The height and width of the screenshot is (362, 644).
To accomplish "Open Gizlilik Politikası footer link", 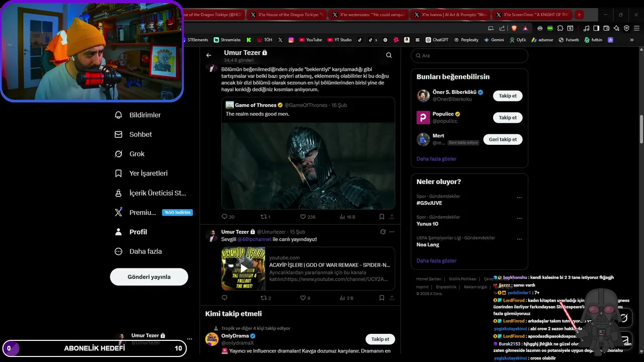I will coord(462,279).
